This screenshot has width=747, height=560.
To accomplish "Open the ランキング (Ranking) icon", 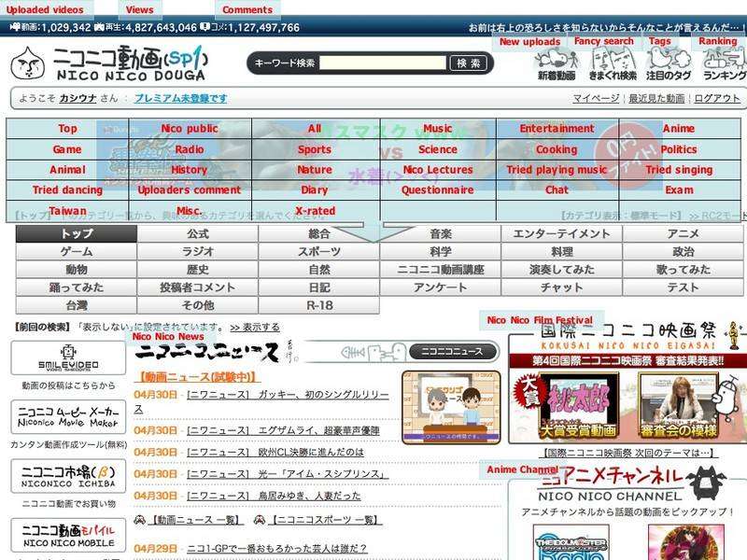I will (x=724, y=64).
